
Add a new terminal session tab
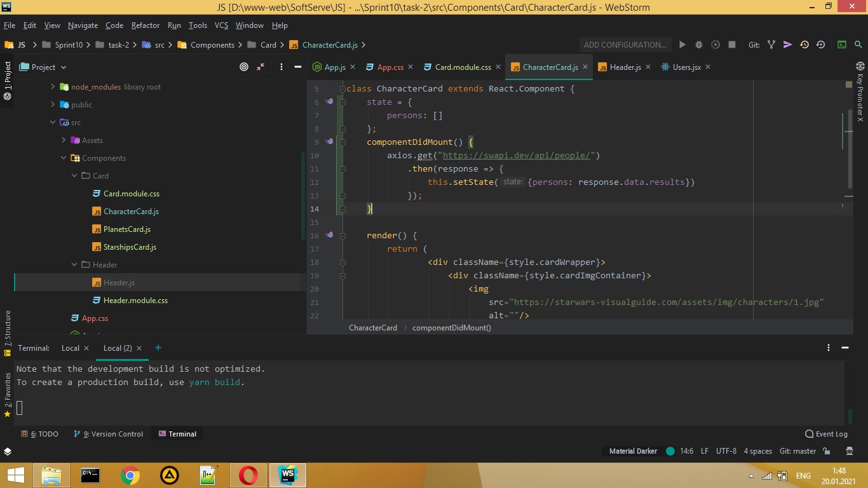coord(158,348)
